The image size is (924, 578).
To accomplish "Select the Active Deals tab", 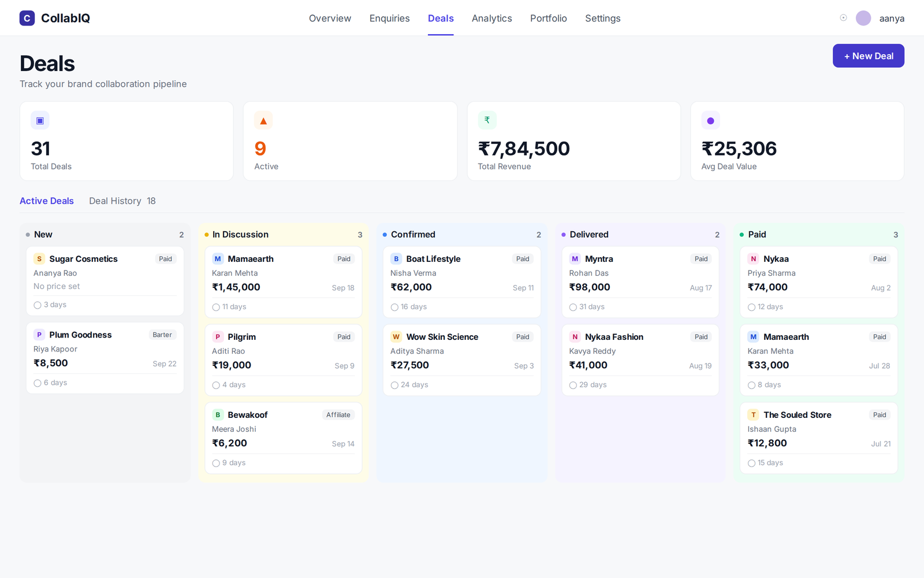I will coord(47,201).
